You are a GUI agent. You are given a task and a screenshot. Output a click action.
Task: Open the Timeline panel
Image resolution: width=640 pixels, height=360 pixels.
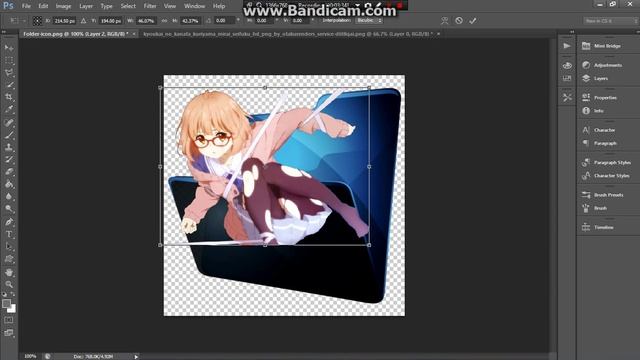pyautogui.click(x=598, y=227)
